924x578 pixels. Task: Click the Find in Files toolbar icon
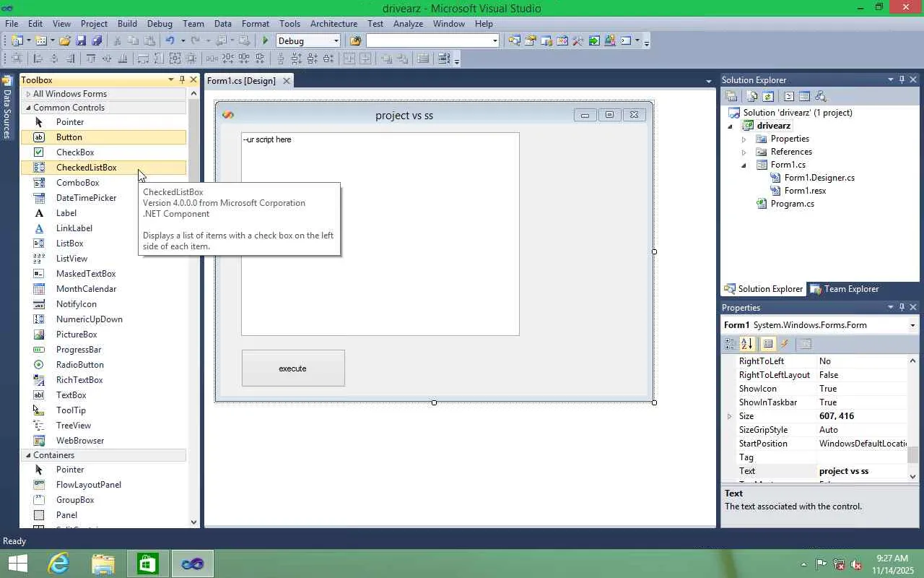tap(355, 41)
